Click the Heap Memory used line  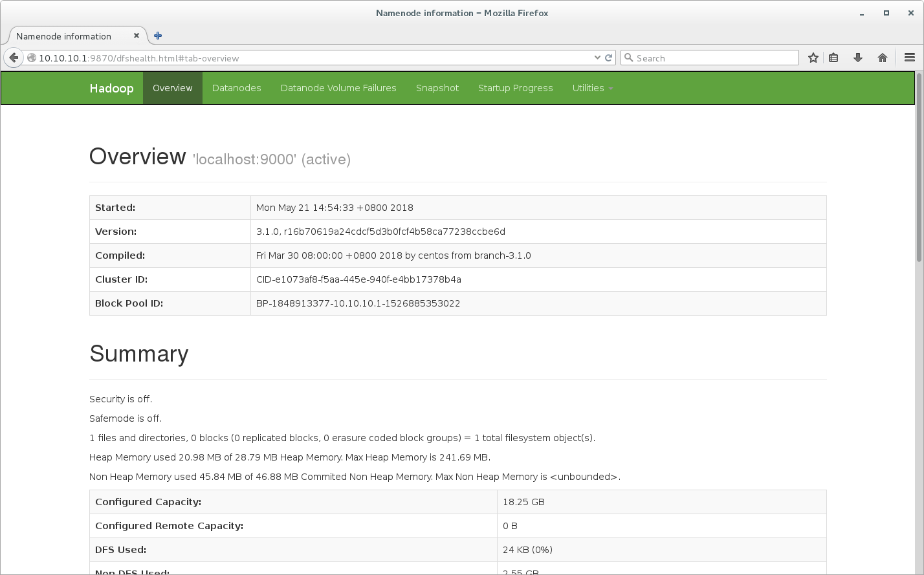tap(290, 457)
